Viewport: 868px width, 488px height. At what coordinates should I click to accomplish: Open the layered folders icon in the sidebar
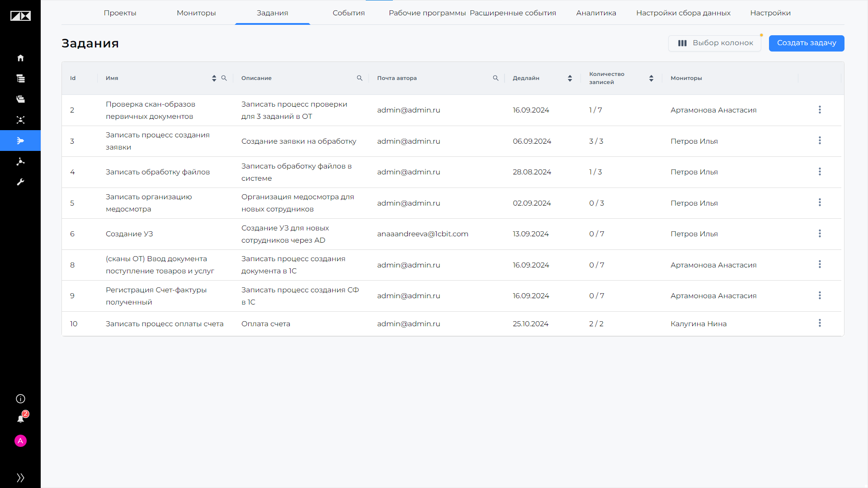(x=20, y=99)
